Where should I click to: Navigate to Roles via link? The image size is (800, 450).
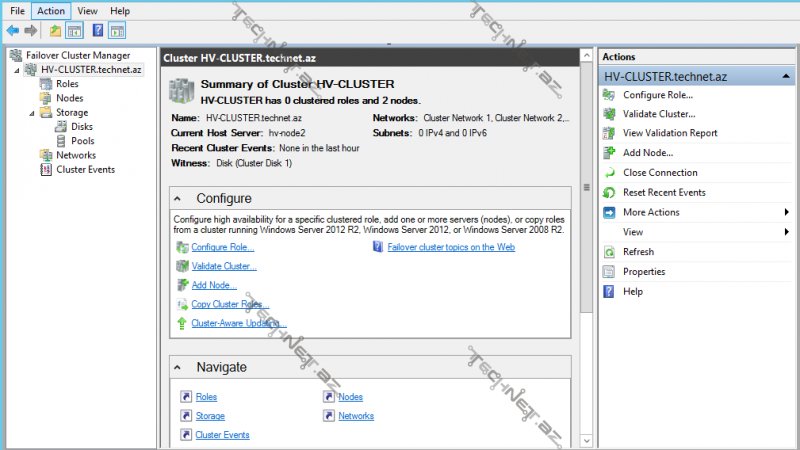pos(206,397)
